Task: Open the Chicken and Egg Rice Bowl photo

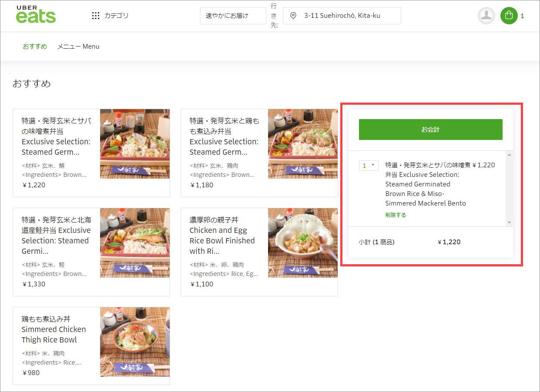Action: point(303,243)
